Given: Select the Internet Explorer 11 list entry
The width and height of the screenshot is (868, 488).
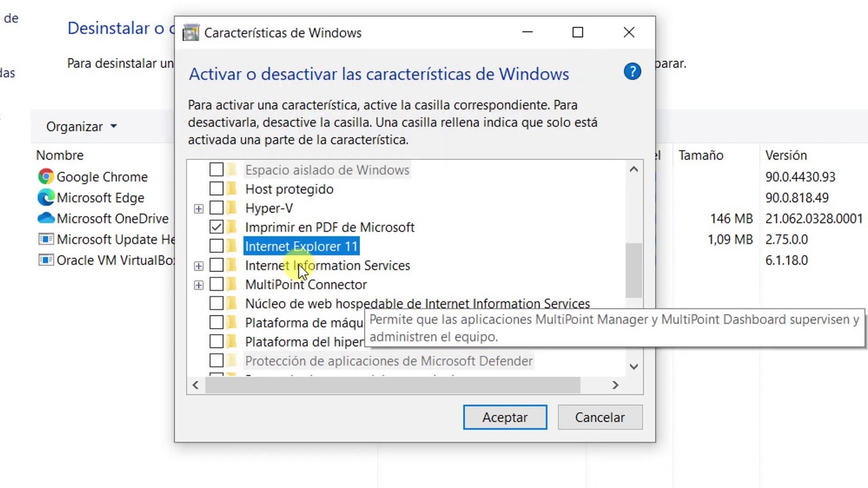Looking at the screenshot, I should (301, 246).
